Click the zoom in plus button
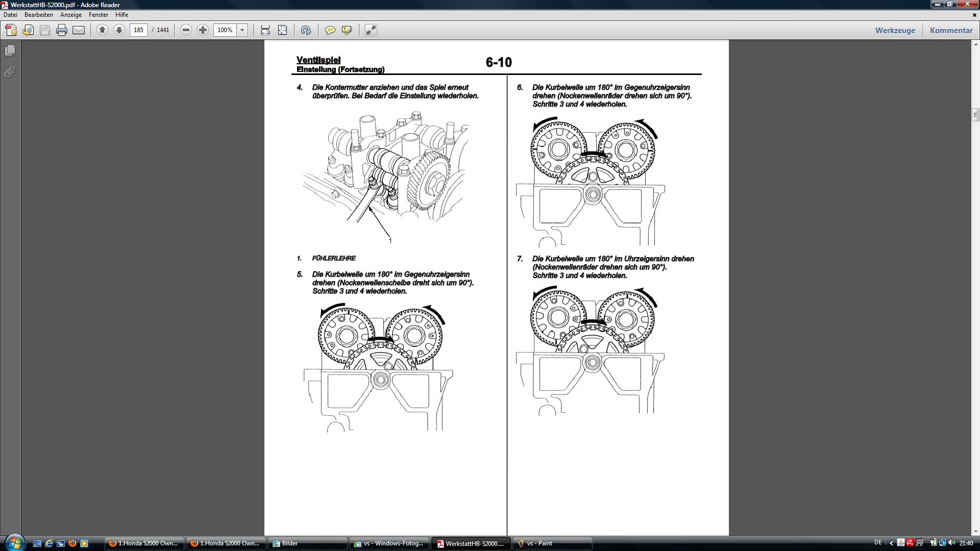The image size is (980, 551). (x=203, y=30)
